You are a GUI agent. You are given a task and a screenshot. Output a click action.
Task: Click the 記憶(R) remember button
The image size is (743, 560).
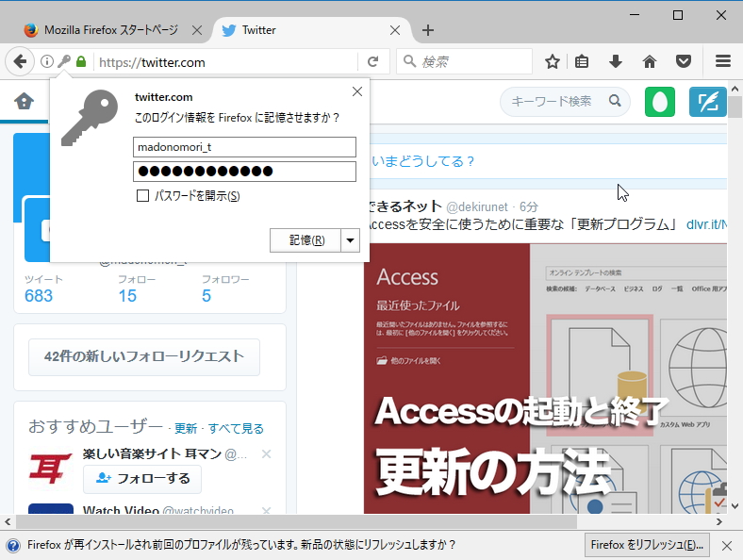pos(305,240)
